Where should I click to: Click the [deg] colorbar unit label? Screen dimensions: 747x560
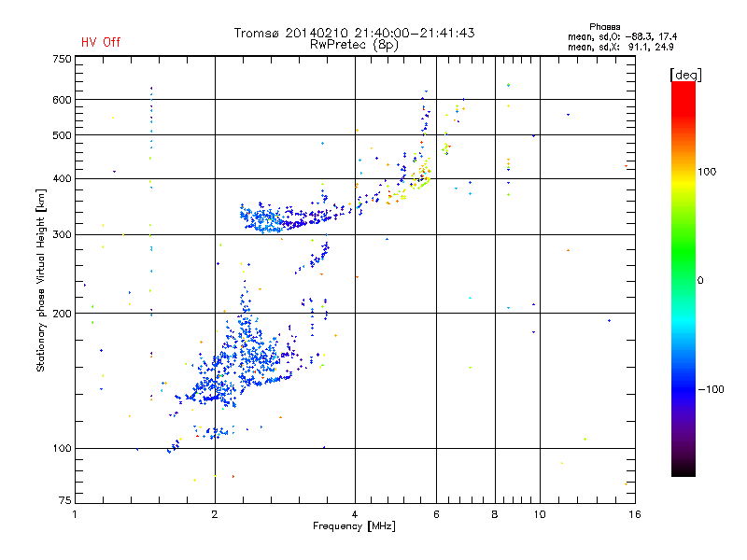tap(685, 75)
